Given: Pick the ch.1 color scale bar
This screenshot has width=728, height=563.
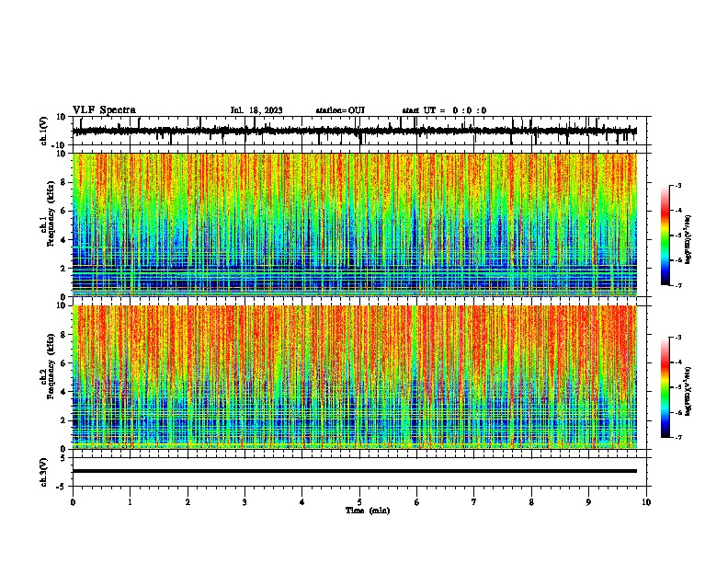Looking at the screenshot, I should [x=665, y=236].
